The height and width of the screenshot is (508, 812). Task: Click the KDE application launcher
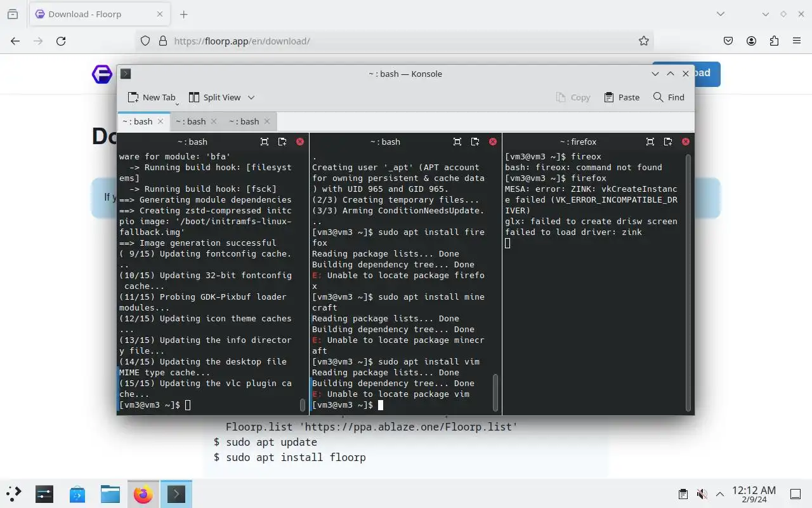(14, 493)
